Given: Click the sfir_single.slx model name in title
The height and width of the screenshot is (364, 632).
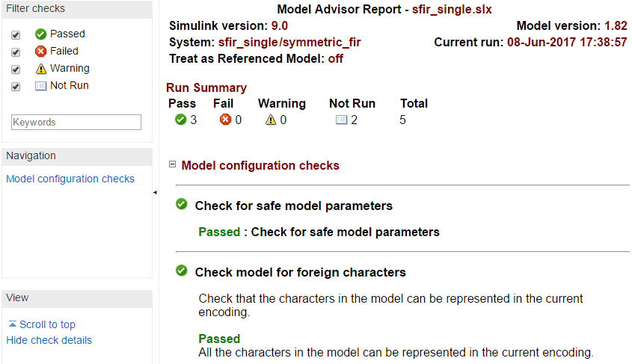Looking at the screenshot, I should click(x=452, y=9).
